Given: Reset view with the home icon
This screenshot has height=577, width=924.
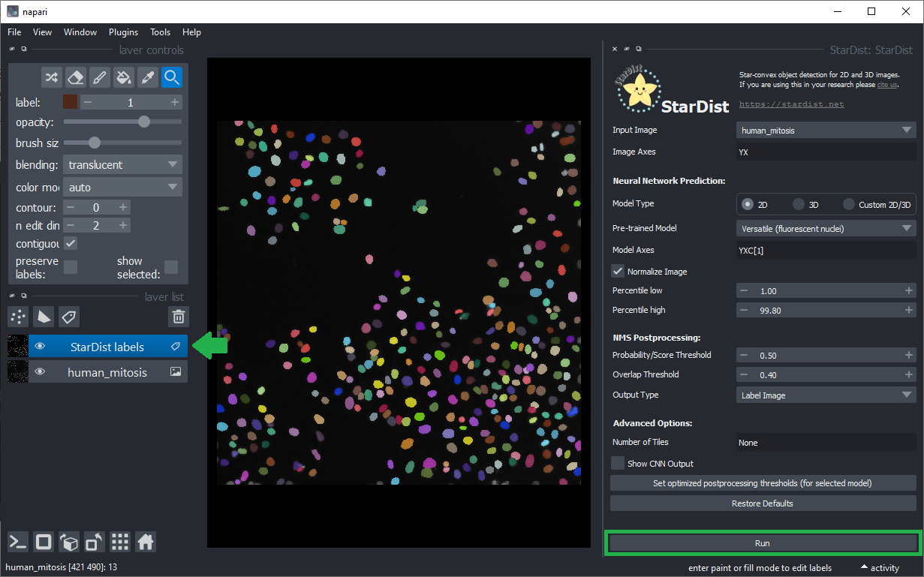Looking at the screenshot, I should coord(146,542).
